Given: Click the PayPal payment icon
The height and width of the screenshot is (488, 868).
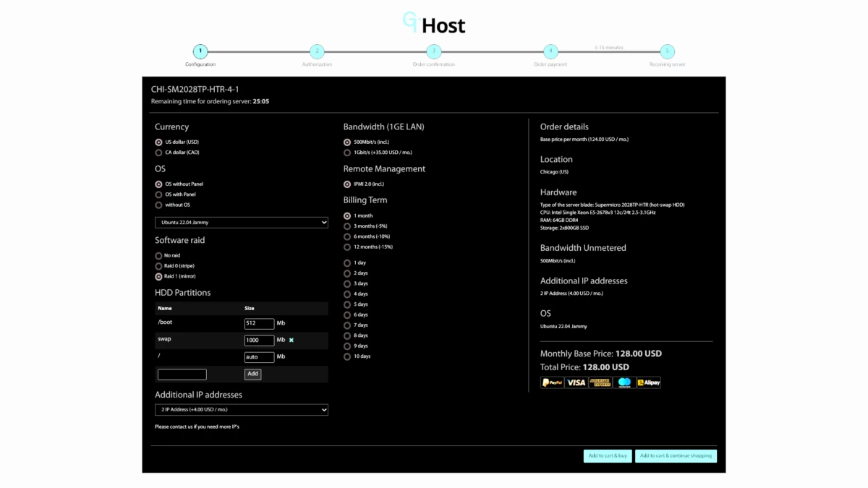Looking at the screenshot, I should tap(551, 382).
